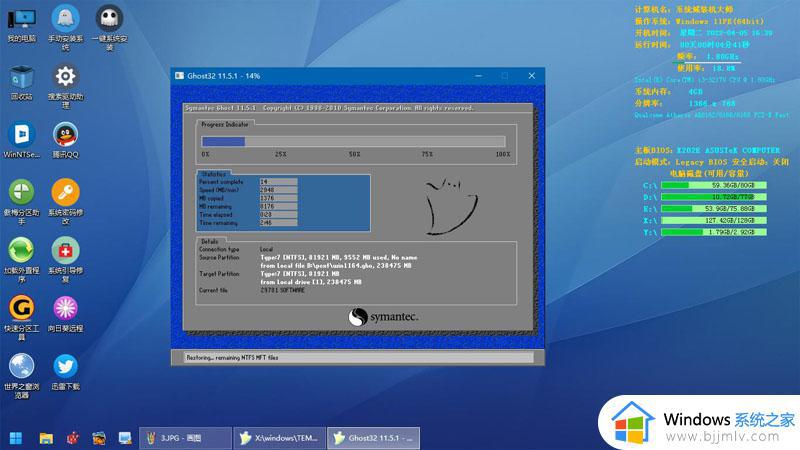Click the Legacy BIOS boot mode text
The image size is (800, 450).
click(x=704, y=162)
